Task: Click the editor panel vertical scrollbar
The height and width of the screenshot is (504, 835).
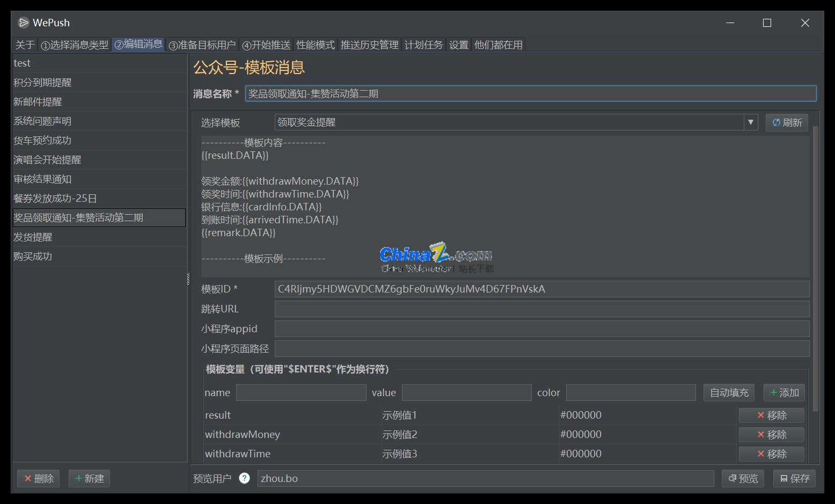Action: click(x=816, y=268)
